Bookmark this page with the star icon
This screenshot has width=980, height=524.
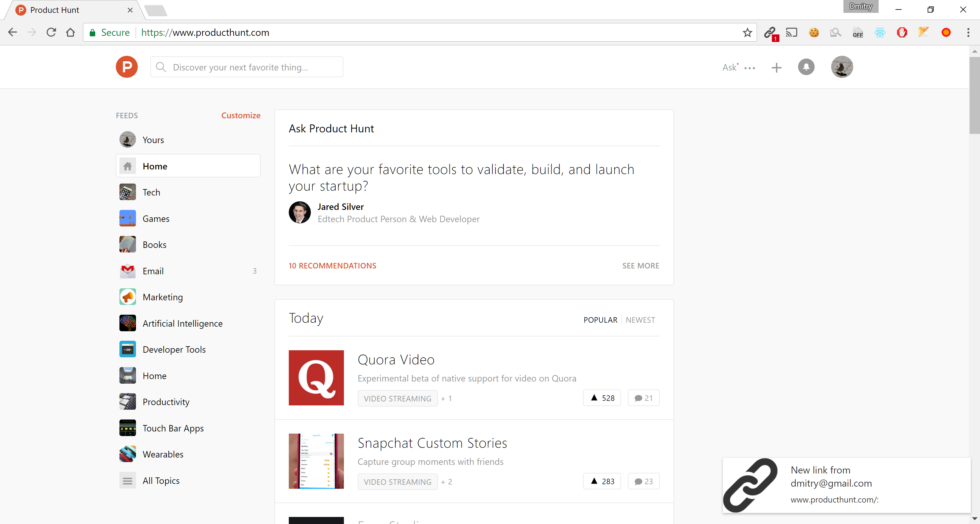coord(747,33)
